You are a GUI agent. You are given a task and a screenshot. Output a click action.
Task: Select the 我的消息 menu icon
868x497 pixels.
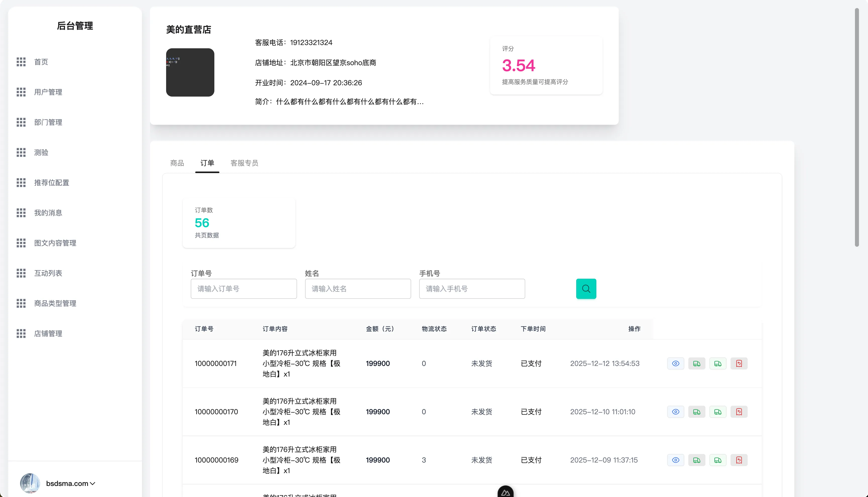click(21, 212)
